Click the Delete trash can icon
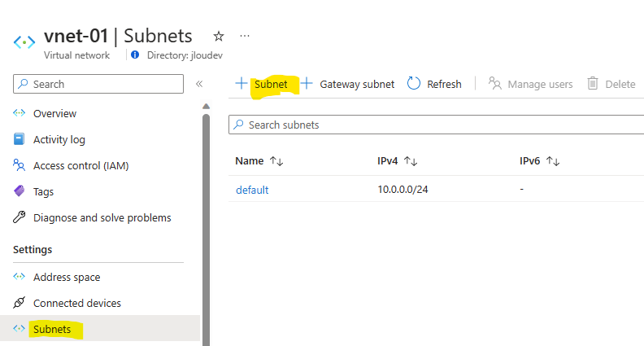Image resolution: width=644 pixels, height=346 pixels. (593, 83)
